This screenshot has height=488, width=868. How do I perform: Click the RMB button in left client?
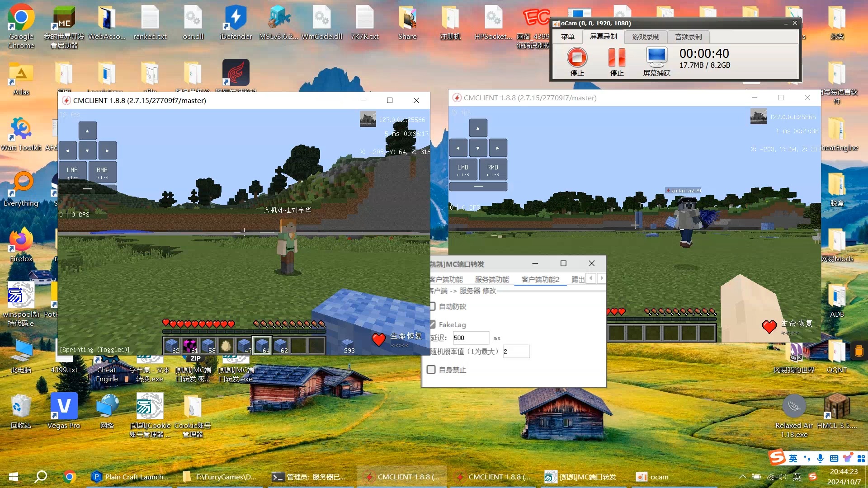pos(102,174)
